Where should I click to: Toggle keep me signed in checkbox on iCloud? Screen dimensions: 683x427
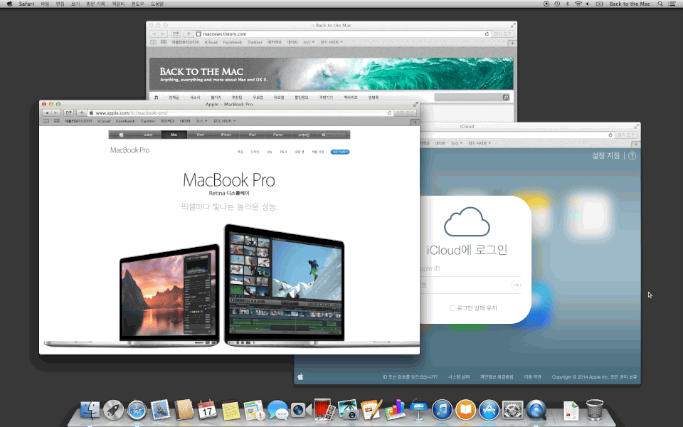[452, 308]
